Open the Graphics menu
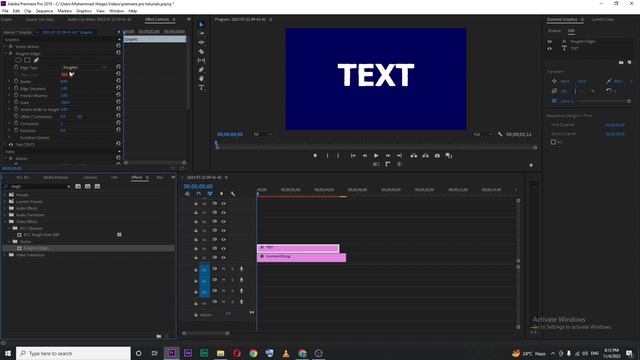 (x=84, y=11)
